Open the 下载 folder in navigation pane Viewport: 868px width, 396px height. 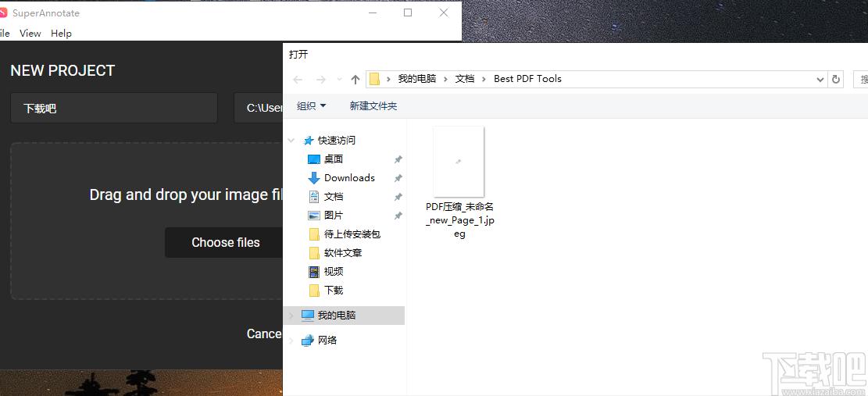pos(334,290)
